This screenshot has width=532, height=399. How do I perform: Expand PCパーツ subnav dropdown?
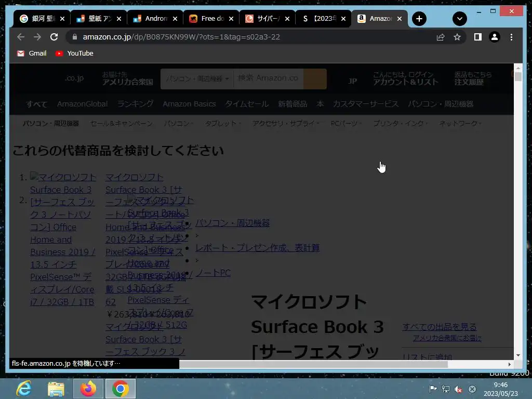tap(347, 124)
